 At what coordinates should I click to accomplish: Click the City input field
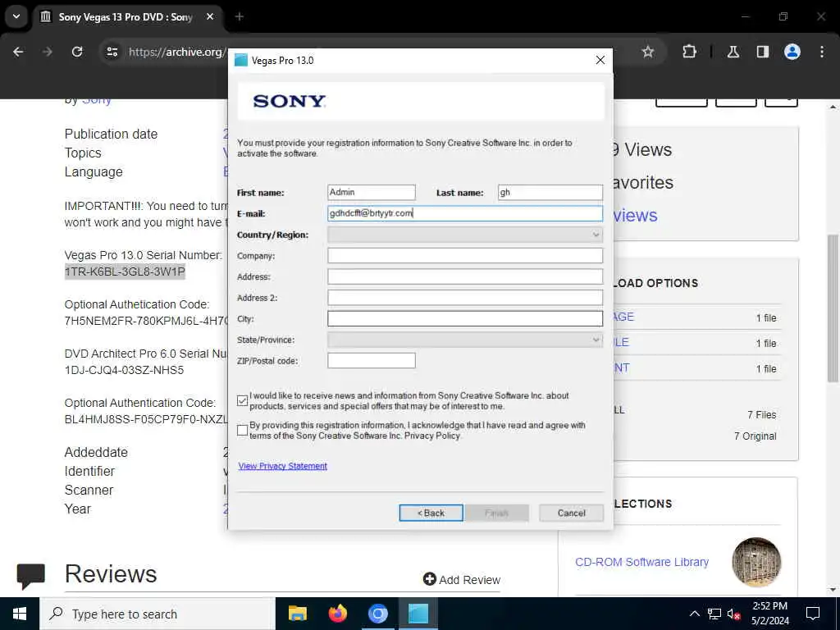click(x=465, y=318)
